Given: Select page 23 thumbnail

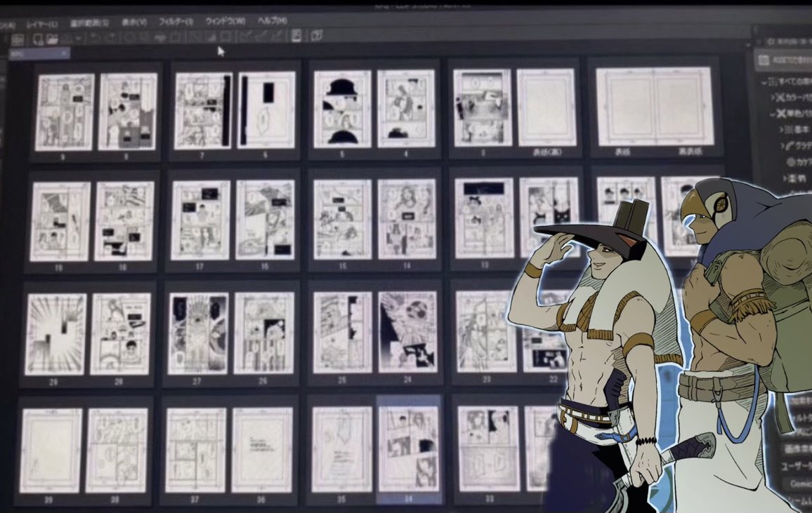Looking at the screenshot, I should [486, 331].
